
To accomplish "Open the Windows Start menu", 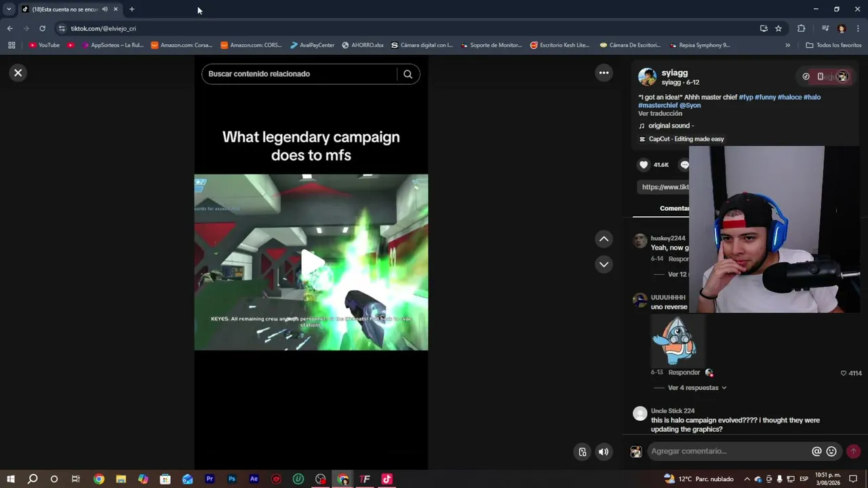I will [x=11, y=479].
